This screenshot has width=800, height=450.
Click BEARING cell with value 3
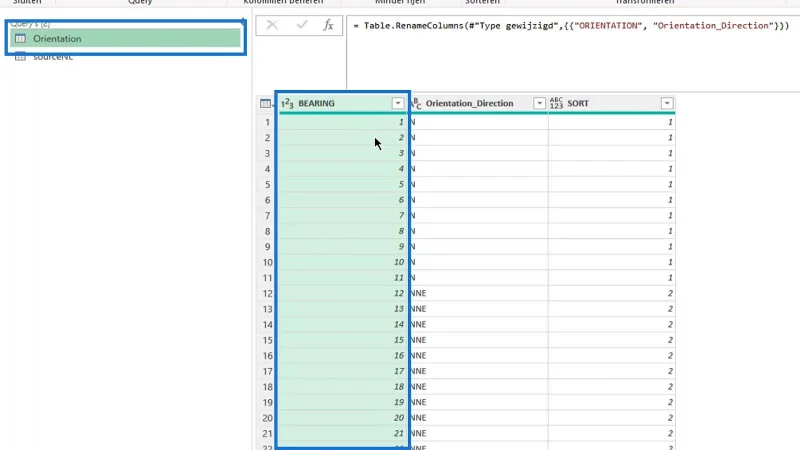(x=342, y=153)
